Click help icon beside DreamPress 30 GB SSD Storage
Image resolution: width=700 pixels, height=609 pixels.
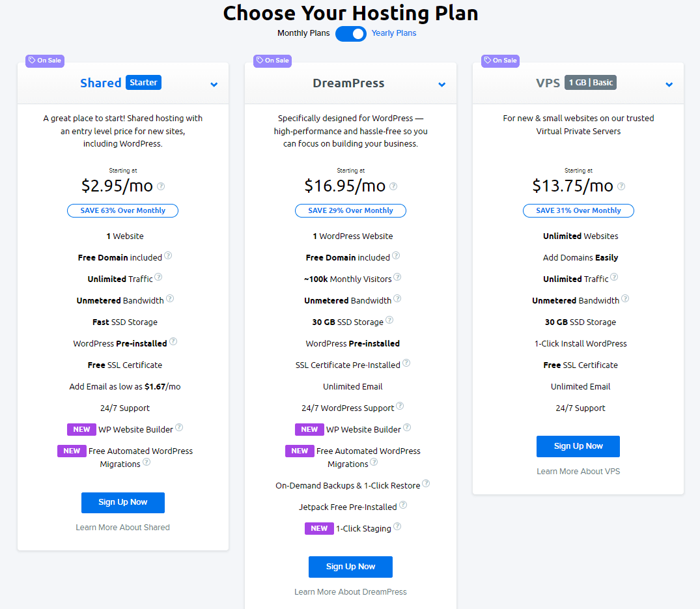389,320
